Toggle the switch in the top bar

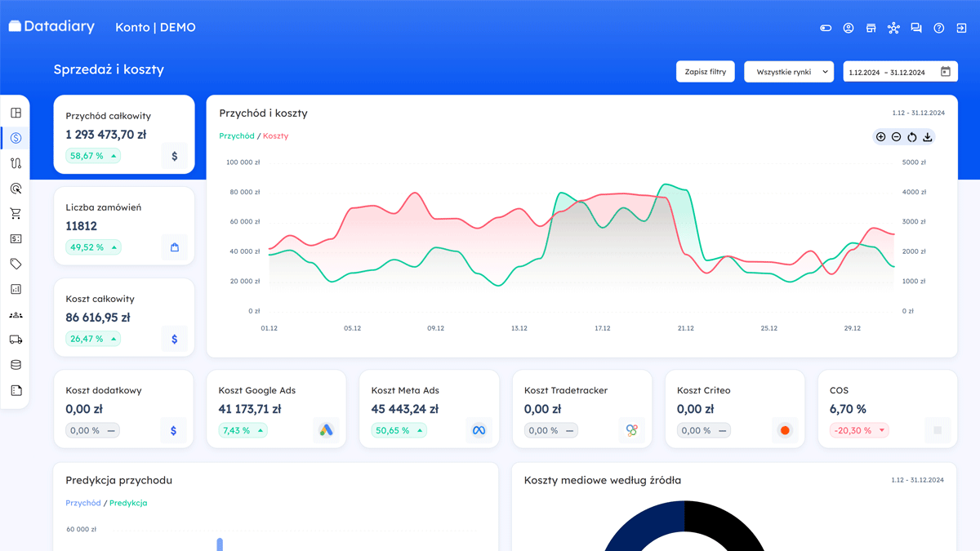click(825, 27)
